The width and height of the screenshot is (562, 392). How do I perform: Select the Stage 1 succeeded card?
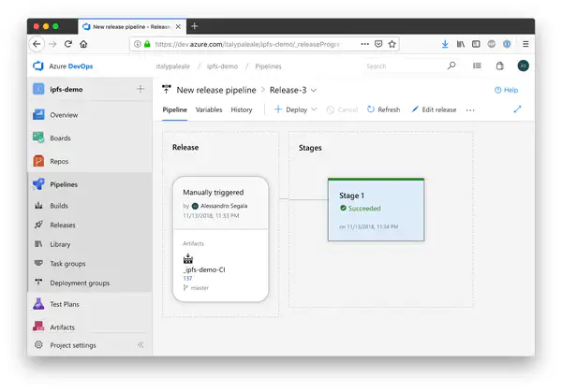(376, 209)
